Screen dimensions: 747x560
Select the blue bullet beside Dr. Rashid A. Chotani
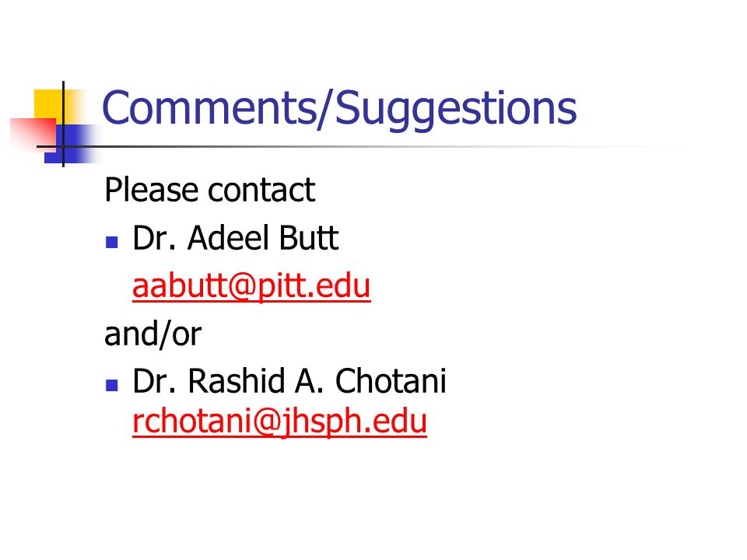111,385
